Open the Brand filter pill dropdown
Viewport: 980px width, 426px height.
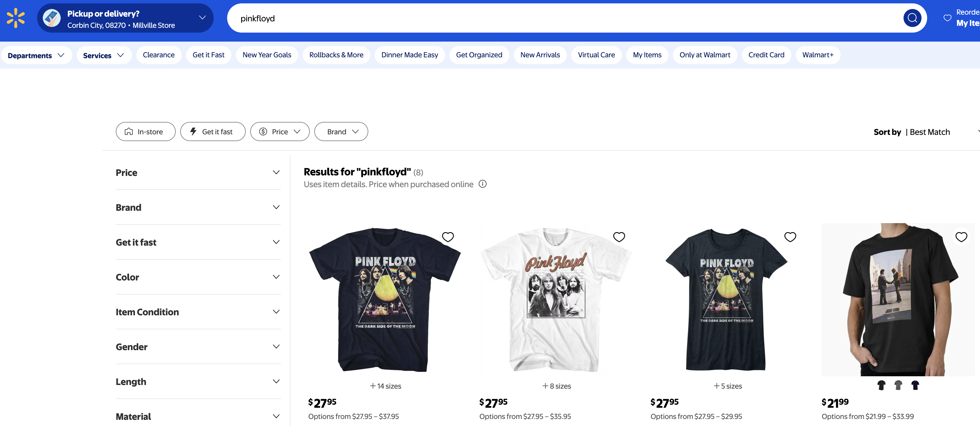coord(341,132)
